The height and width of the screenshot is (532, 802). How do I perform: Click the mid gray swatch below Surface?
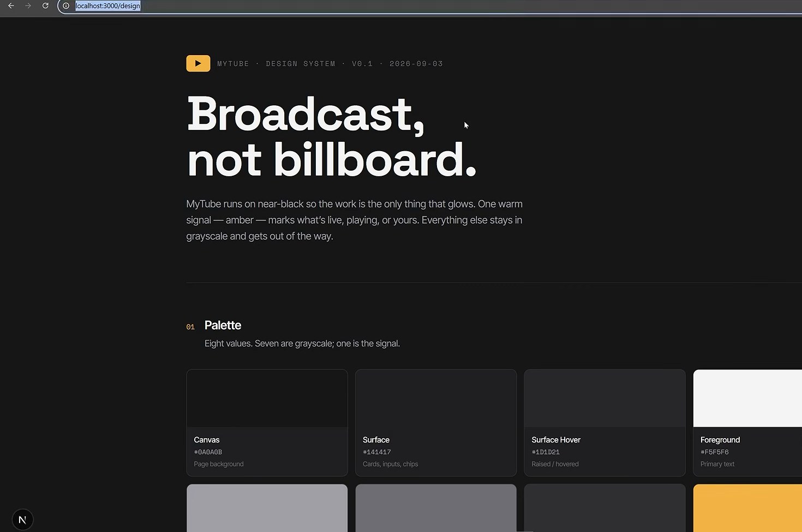click(x=436, y=508)
